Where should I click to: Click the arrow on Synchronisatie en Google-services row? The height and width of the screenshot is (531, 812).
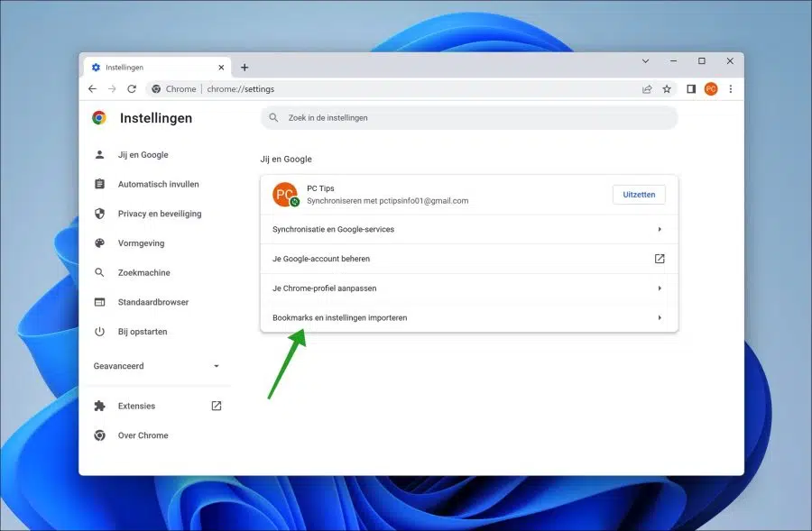(x=660, y=229)
